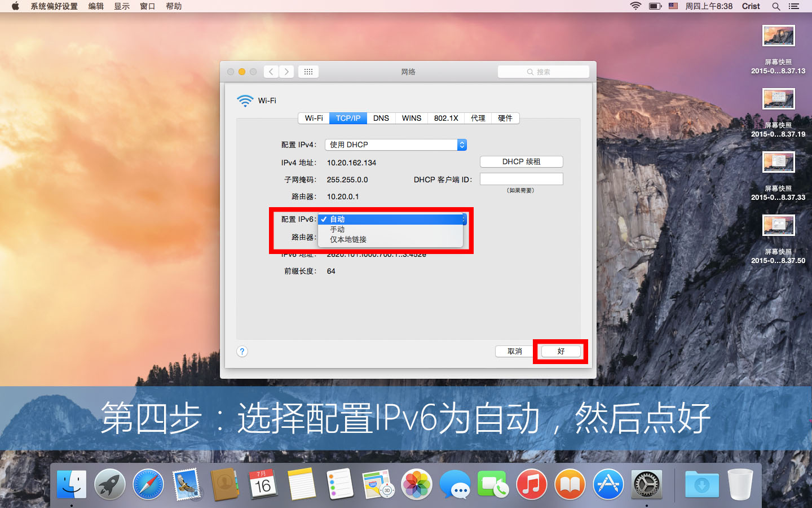
Task: Go back with toolbar left arrow
Action: click(271, 72)
